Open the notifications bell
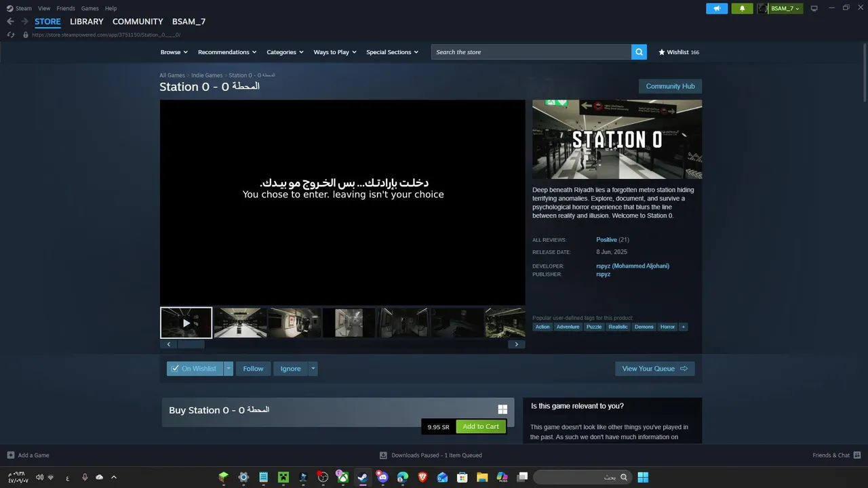This screenshot has height=488, width=868. tap(742, 8)
